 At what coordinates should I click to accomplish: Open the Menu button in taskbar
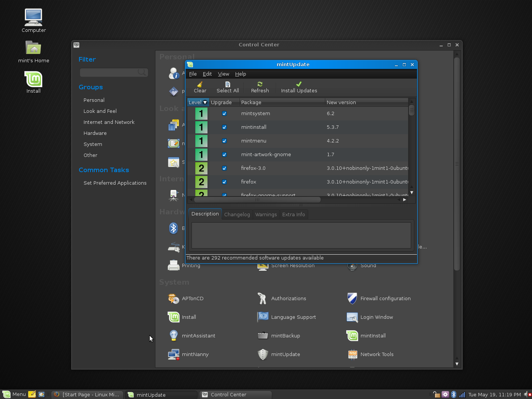[x=14, y=394]
